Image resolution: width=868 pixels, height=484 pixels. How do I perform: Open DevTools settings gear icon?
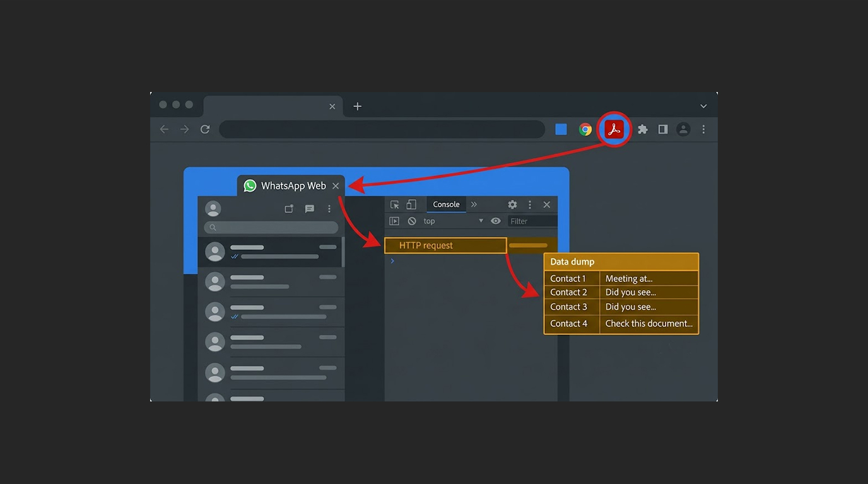(512, 204)
